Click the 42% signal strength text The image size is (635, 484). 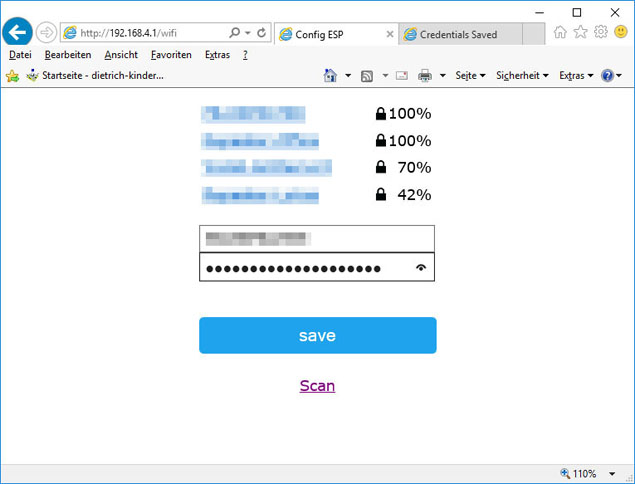[x=414, y=195]
